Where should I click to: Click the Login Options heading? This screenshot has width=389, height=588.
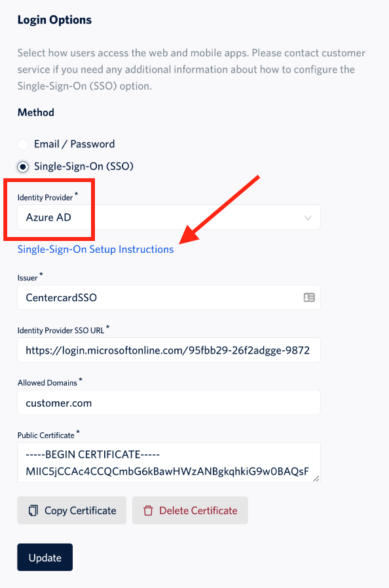[x=54, y=20]
